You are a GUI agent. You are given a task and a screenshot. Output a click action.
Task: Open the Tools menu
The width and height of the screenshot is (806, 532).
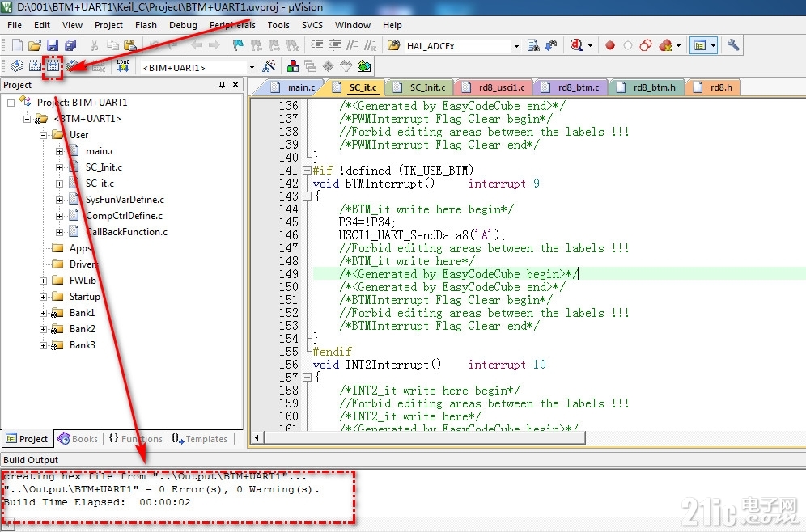[x=278, y=25]
